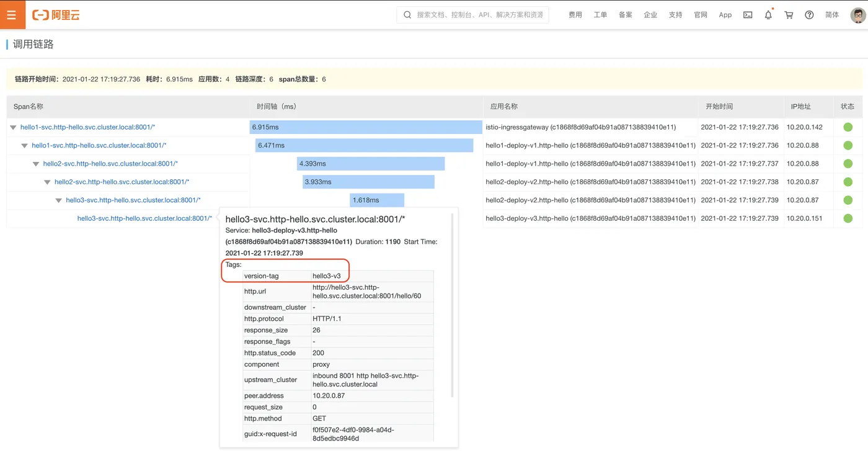
Task: Click the Span名称 column header
Action: 29,107
